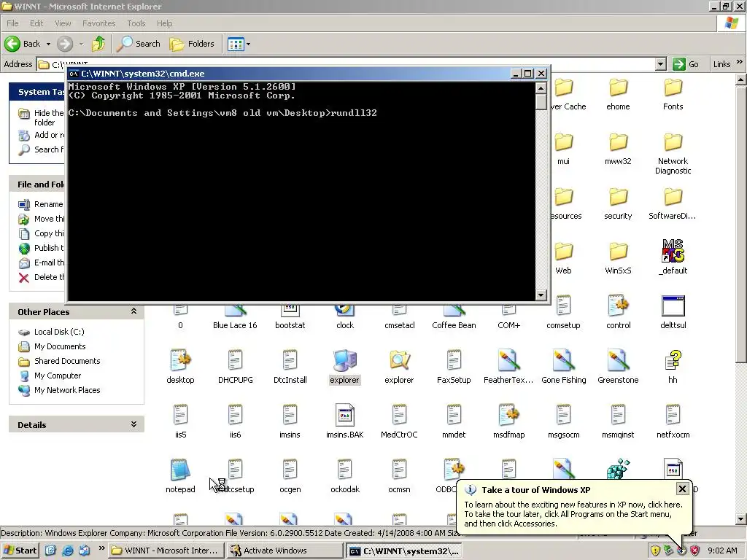Viewport: 747px width, 560px height.
Task: Expand the Quick Launch overflow chevron
Action: [101, 548]
